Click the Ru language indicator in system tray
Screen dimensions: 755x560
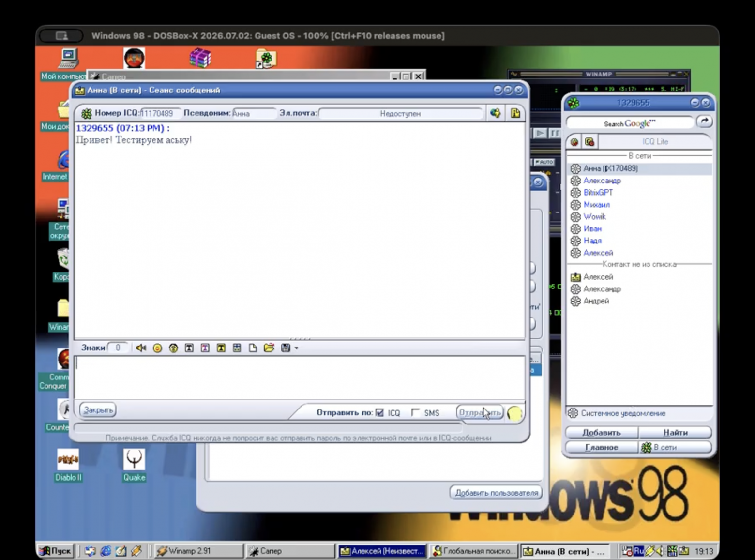638,551
